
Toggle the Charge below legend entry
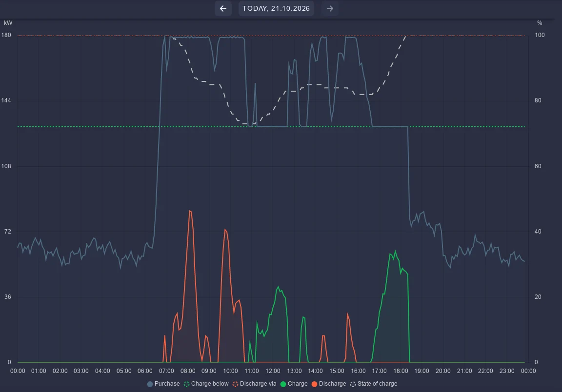tap(206, 384)
